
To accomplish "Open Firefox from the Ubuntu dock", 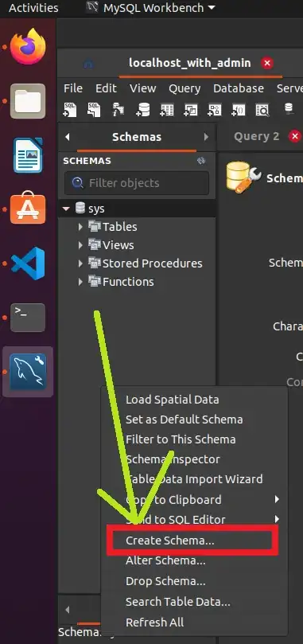I will point(28,46).
